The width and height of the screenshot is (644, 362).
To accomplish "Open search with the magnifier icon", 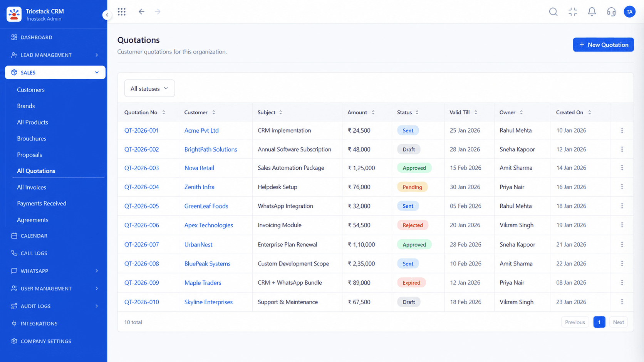I will pyautogui.click(x=553, y=12).
